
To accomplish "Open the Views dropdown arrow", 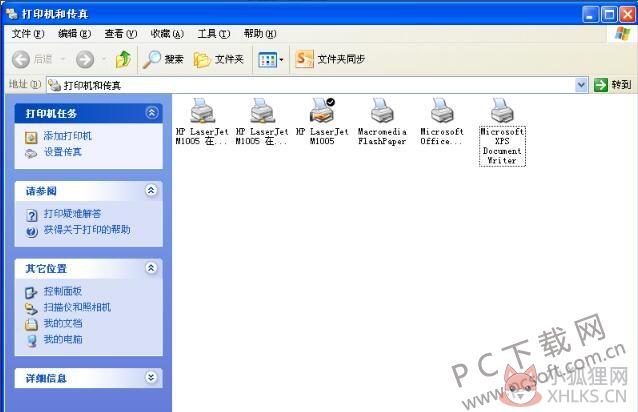I will click(x=282, y=60).
